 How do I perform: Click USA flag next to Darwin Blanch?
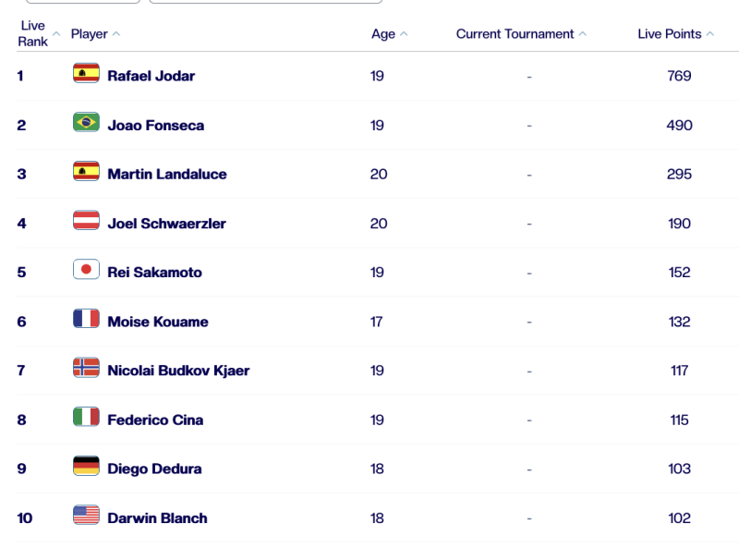point(86,516)
